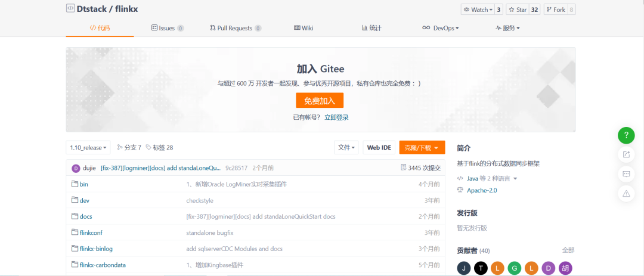Screen dimensions: 644x276
Task: Click the Web IDE button
Action: tap(379, 147)
